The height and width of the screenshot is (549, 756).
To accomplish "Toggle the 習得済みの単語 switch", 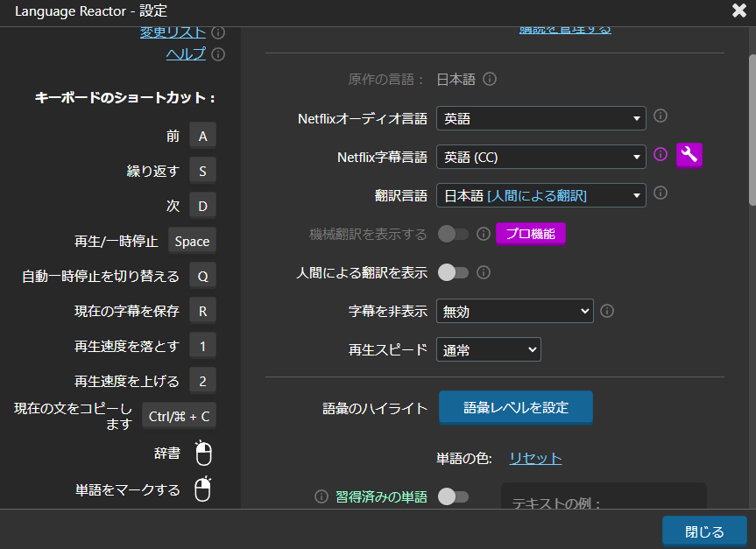I will pyautogui.click(x=453, y=496).
